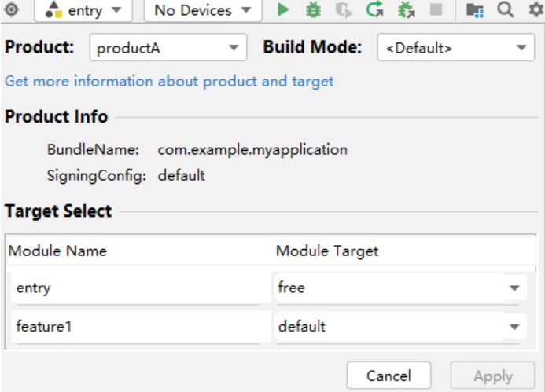This screenshot has height=392, width=545.
Task: Open settings with the gear icon
Action: coord(536,9)
